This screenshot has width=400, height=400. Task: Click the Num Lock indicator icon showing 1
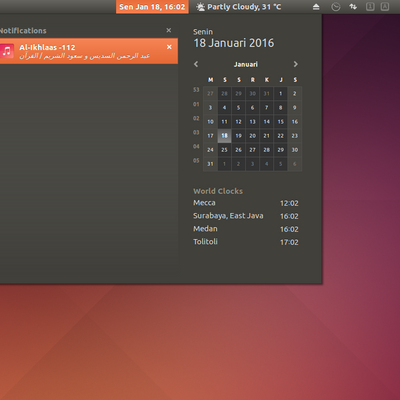point(370,7)
